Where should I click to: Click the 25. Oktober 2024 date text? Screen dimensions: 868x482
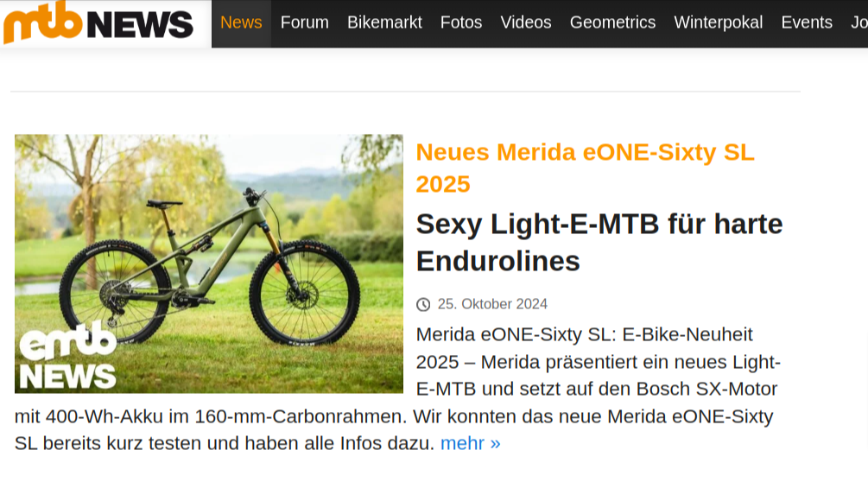coord(492,304)
